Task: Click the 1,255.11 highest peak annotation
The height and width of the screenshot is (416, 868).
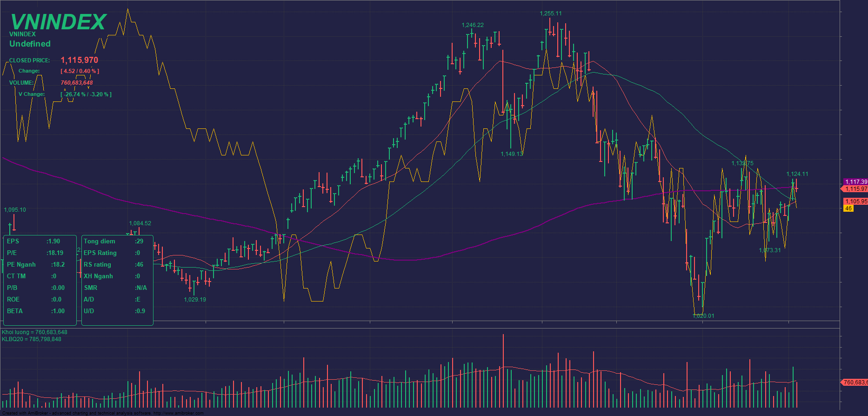Action: 551,13
